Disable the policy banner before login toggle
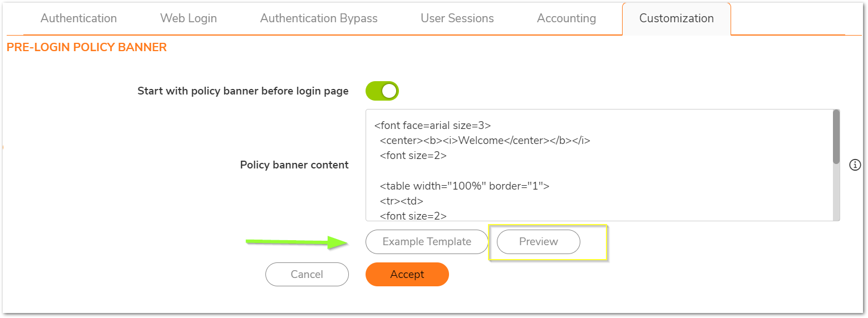Viewport: 868px width, 318px height. click(382, 91)
